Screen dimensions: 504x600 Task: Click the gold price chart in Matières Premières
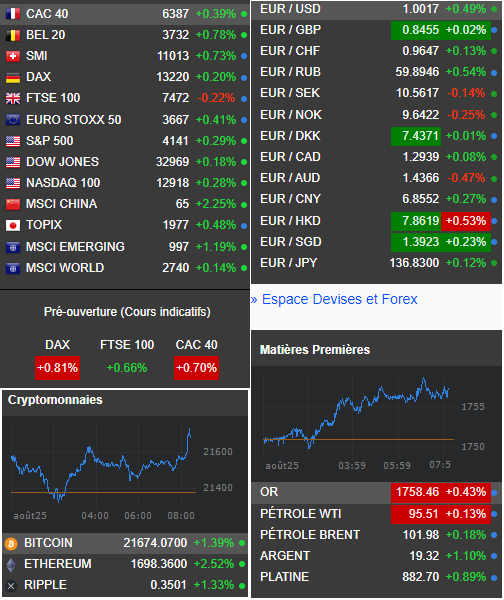pyautogui.click(x=376, y=422)
